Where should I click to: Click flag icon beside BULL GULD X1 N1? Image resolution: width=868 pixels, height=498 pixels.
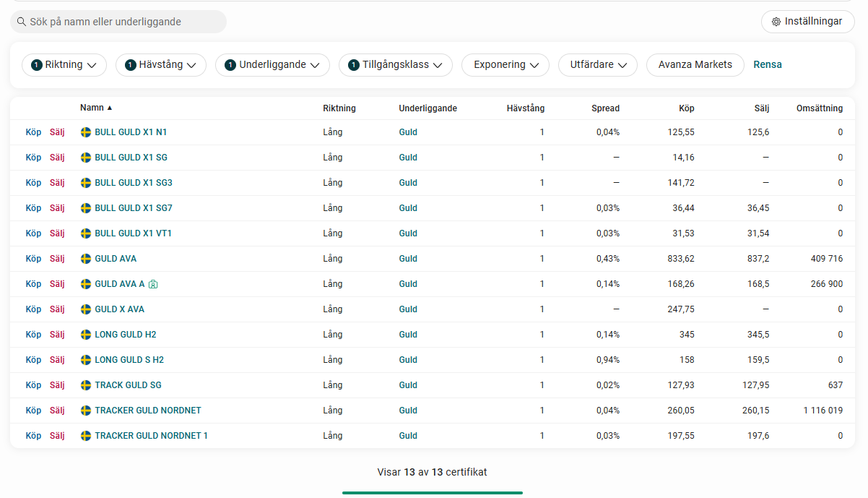86,132
